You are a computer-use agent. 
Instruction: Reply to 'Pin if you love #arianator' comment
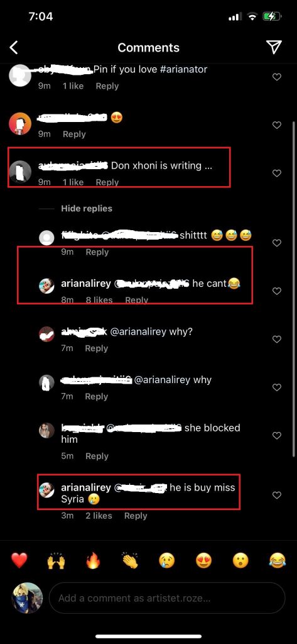point(107,86)
